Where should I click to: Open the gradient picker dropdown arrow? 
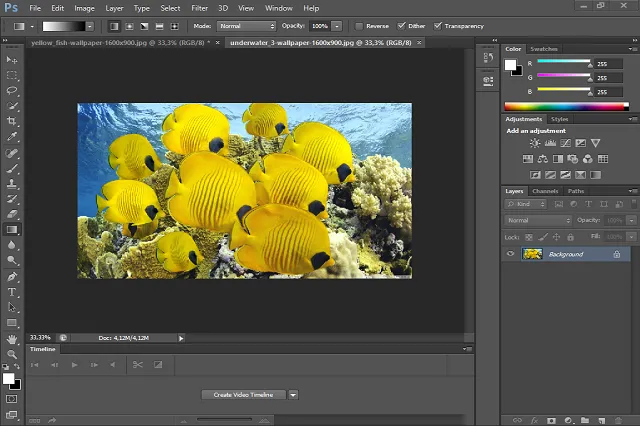tap(90, 27)
